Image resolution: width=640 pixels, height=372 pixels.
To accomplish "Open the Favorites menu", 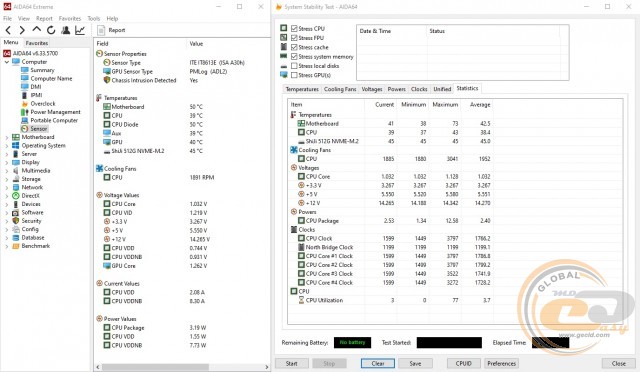I will point(70,18).
